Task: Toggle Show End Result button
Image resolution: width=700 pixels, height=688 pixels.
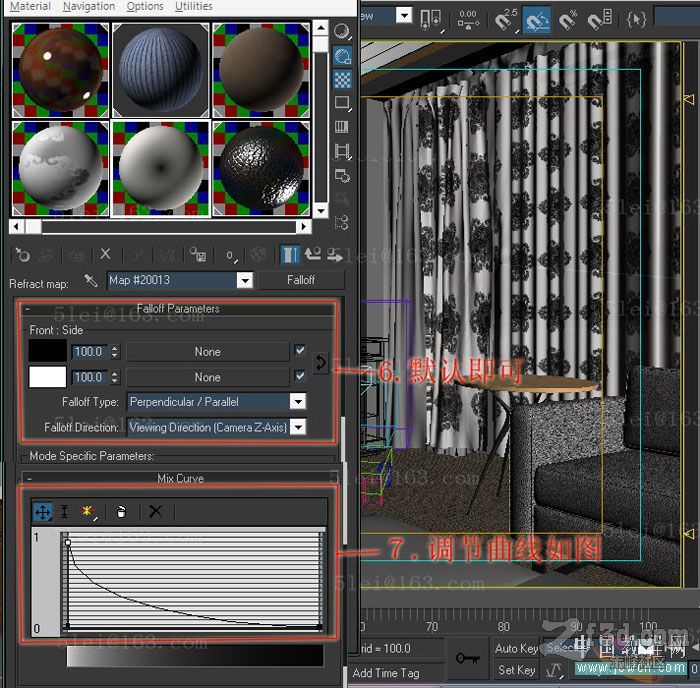Action: tap(289, 255)
